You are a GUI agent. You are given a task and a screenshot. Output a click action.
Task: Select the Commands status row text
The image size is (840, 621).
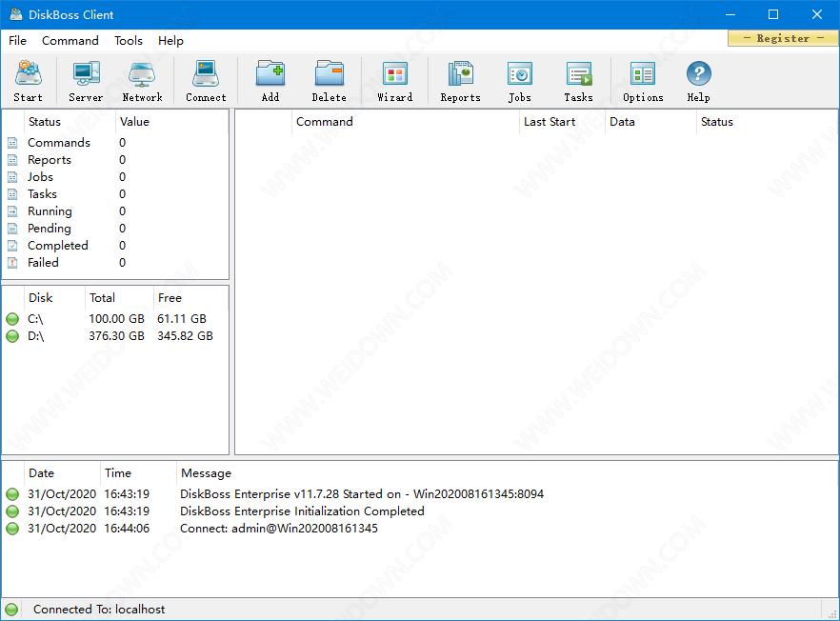(59, 143)
